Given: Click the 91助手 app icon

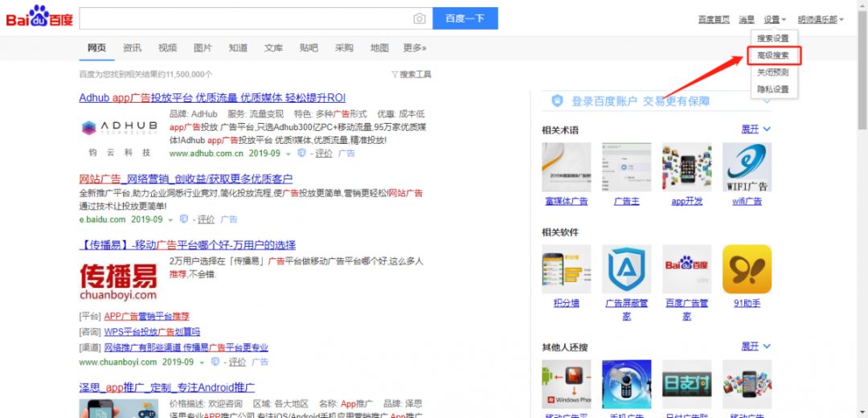Looking at the screenshot, I should (x=747, y=269).
